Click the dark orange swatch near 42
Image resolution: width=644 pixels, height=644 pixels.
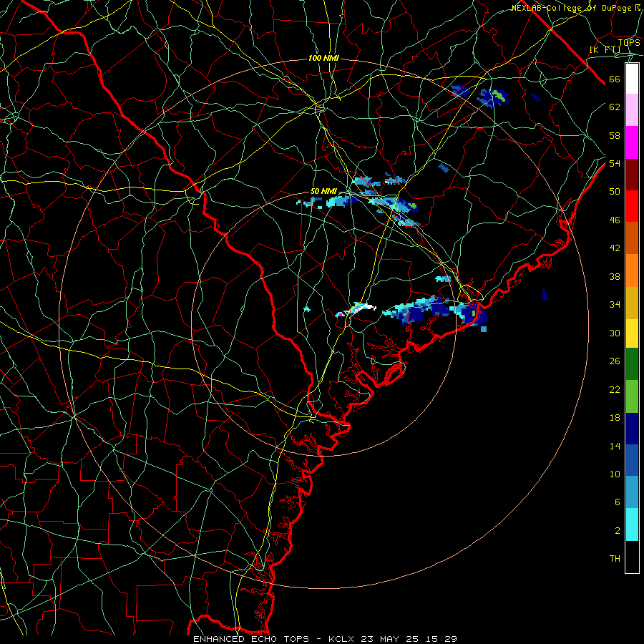tap(632, 238)
